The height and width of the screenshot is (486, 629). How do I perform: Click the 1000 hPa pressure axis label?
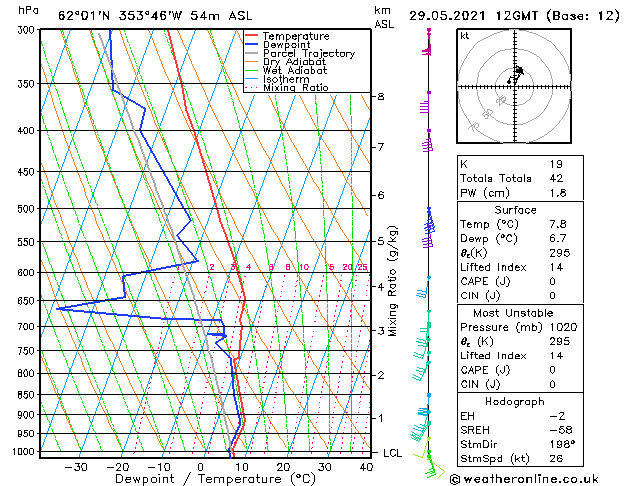click(x=26, y=452)
